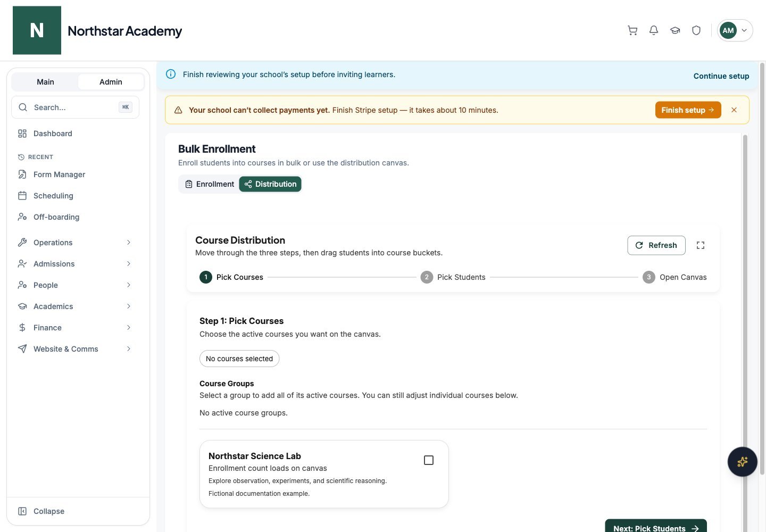This screenshot has height=532, width=766.
Task: Go to Scheduling in the sidebar
Action: (x=75, y=196)
